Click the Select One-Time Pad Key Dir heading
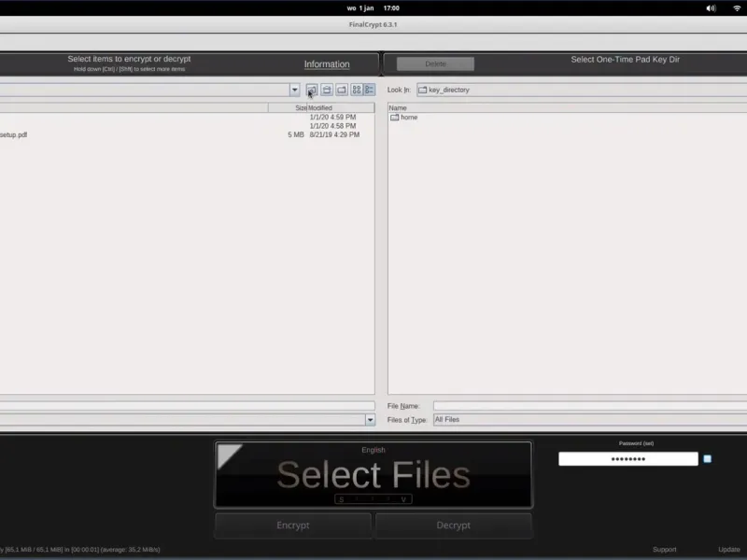 pos(625,60)
